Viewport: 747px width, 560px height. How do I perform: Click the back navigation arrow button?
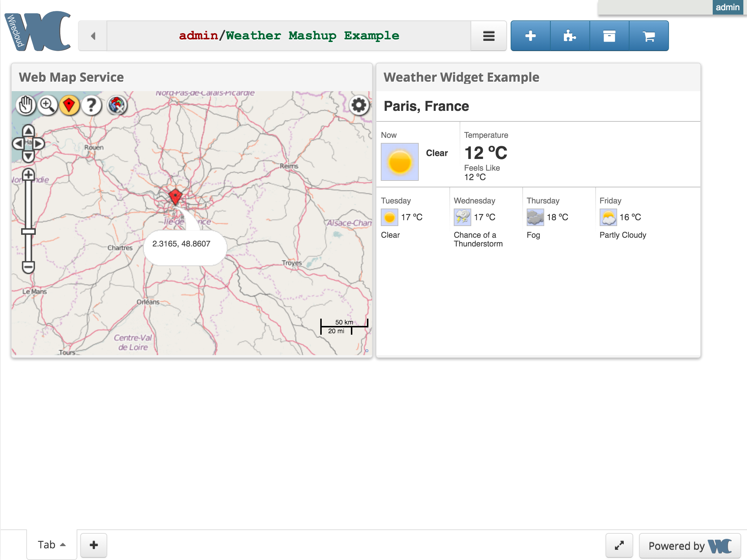click(92, 36)
